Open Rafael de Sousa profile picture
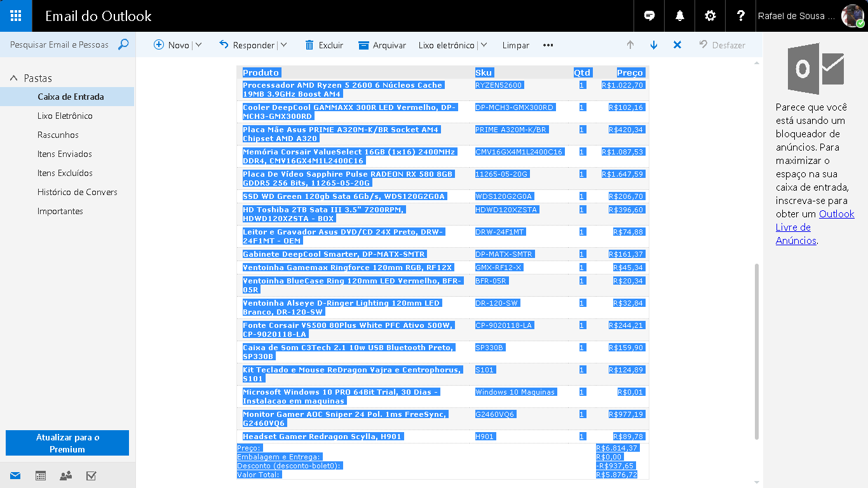This screenshot has width=868, height=488. click(853, 16)
